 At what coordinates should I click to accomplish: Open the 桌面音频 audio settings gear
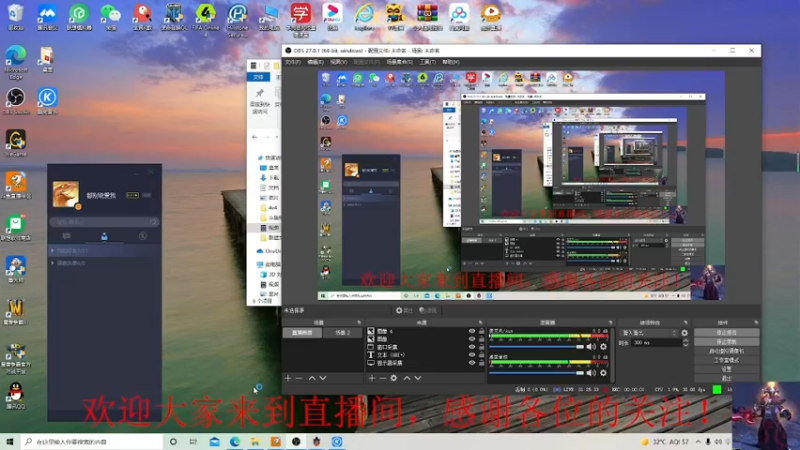(x=604, y=373)
